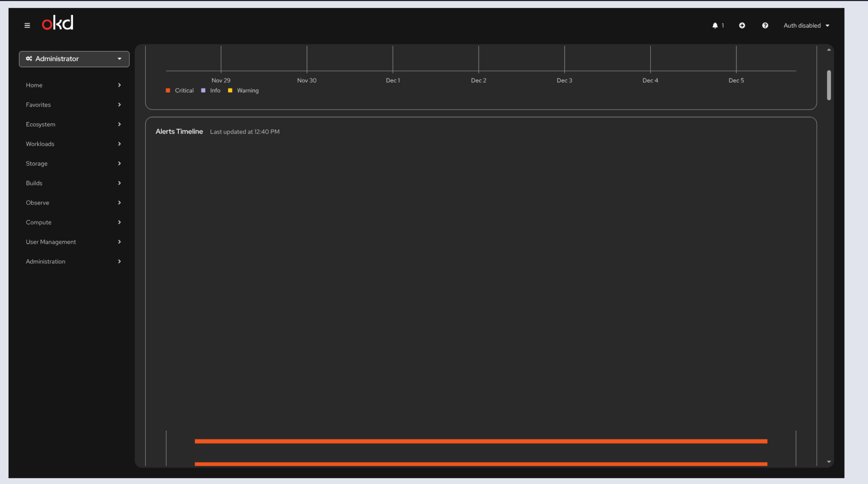Open the help question mark menu
This screenshot has width=868, height=484.
tap(765, 26)
